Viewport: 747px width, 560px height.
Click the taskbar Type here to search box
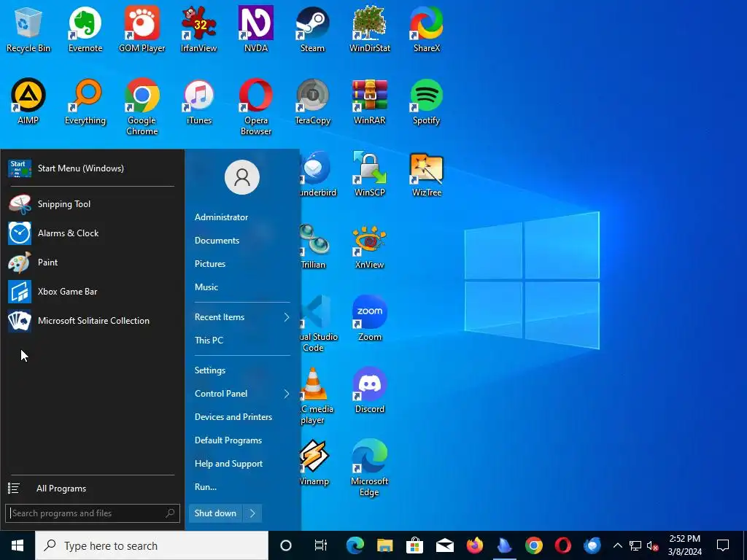[152, 545]
